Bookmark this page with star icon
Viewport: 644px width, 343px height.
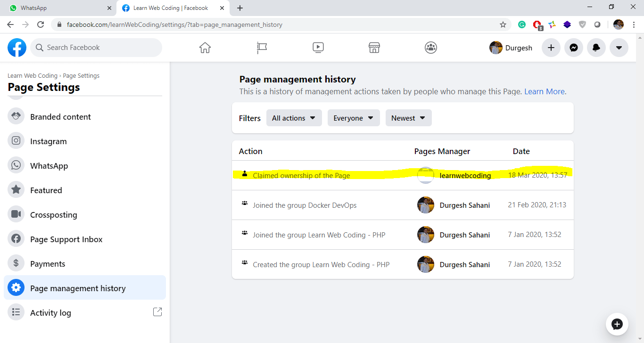(x=503, y=24)
